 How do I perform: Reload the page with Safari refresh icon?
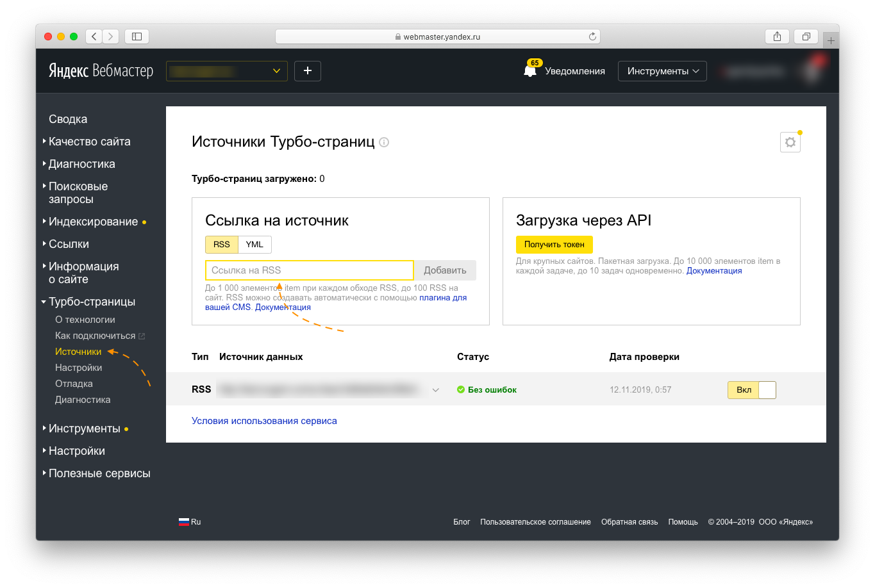(592, 37)
